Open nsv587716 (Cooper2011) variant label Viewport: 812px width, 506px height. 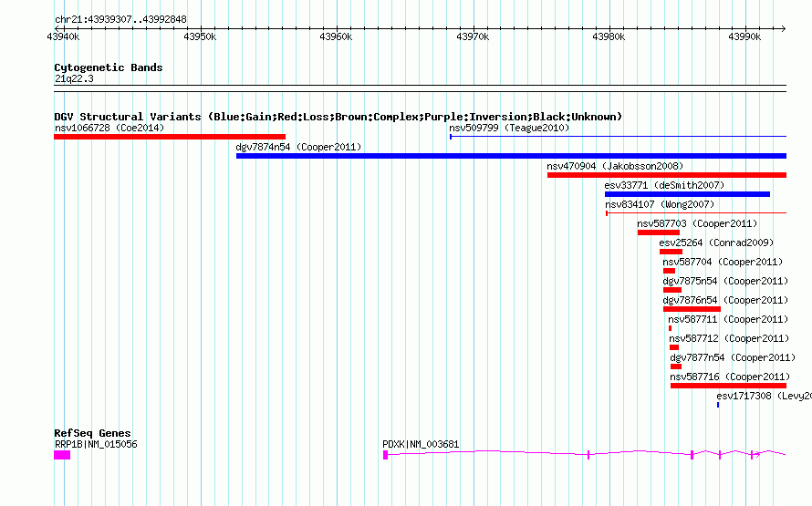(x=730, y=377)
